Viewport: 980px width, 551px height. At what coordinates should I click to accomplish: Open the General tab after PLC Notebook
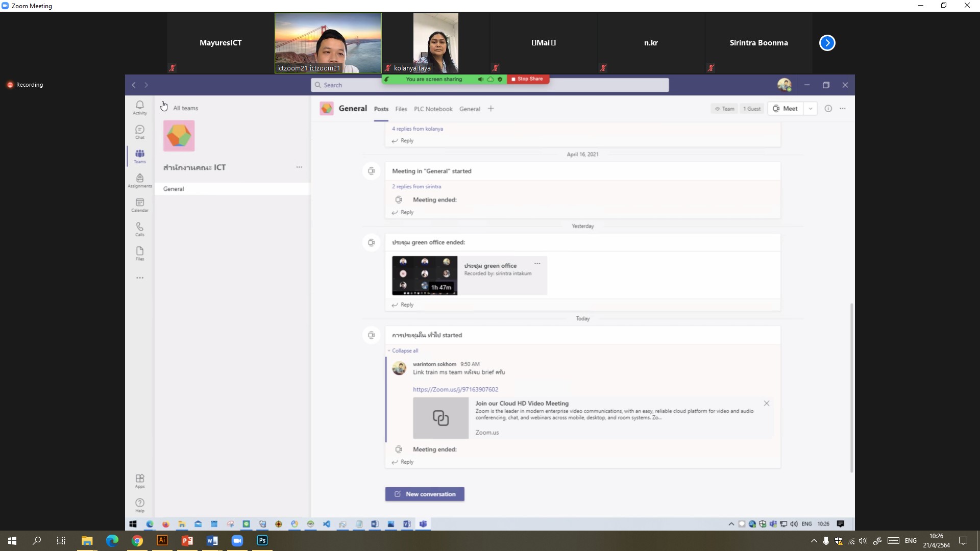tap(470, 109)
